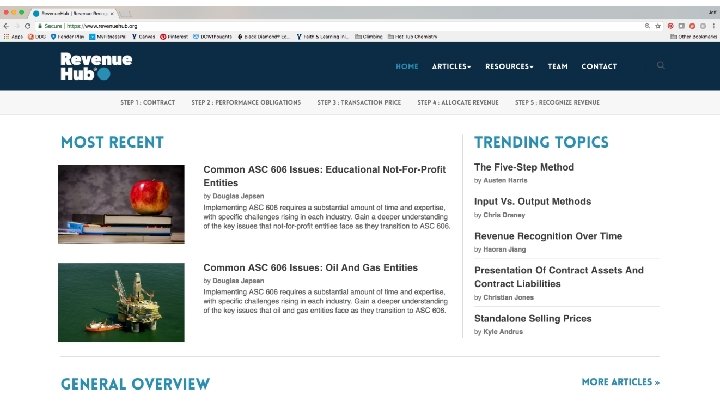
Task: Click the Trending Topics heading
Action: point(541,142)
